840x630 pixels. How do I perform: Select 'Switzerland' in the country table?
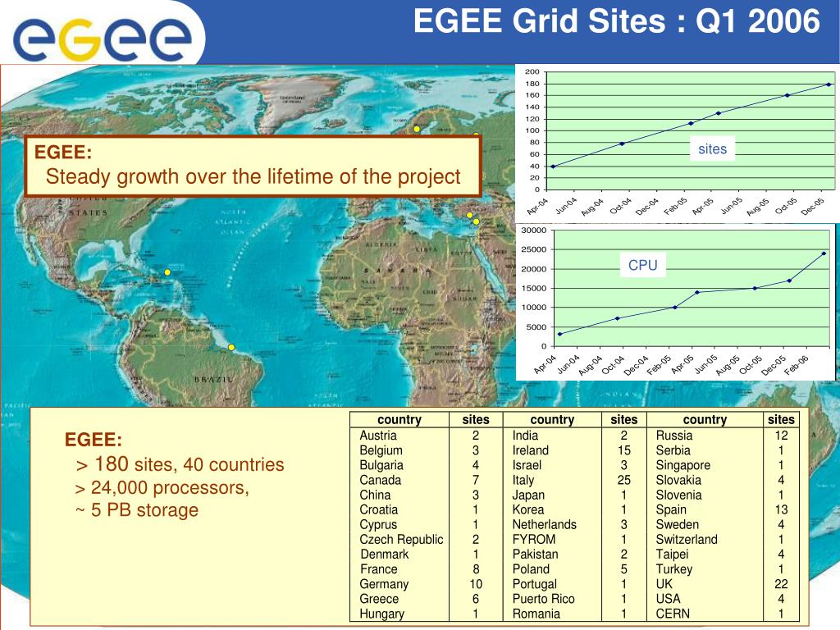pos(687,540)
